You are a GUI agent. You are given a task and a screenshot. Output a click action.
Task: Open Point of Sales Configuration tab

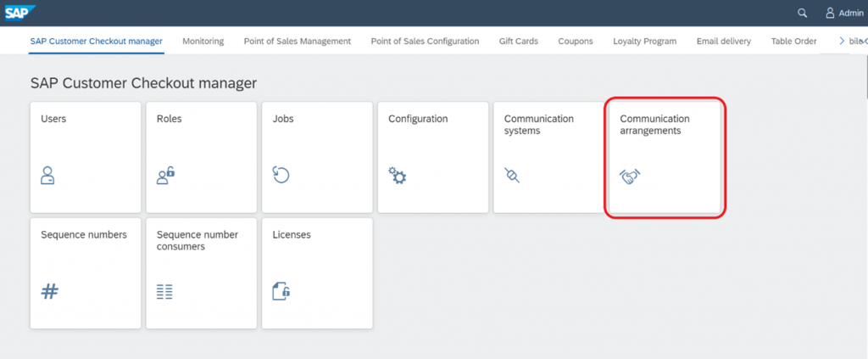[x=426, y=41]
